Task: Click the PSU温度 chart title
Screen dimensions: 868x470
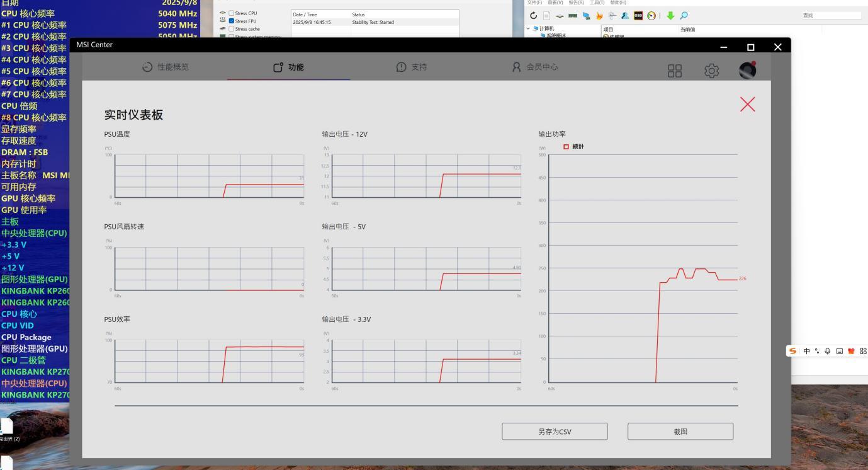Action: pos(117,134)
